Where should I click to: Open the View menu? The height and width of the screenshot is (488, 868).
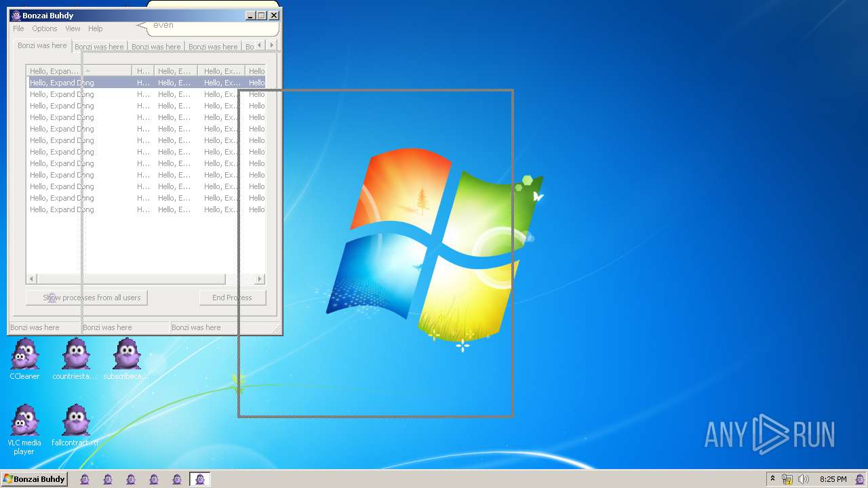coord(73,28)
